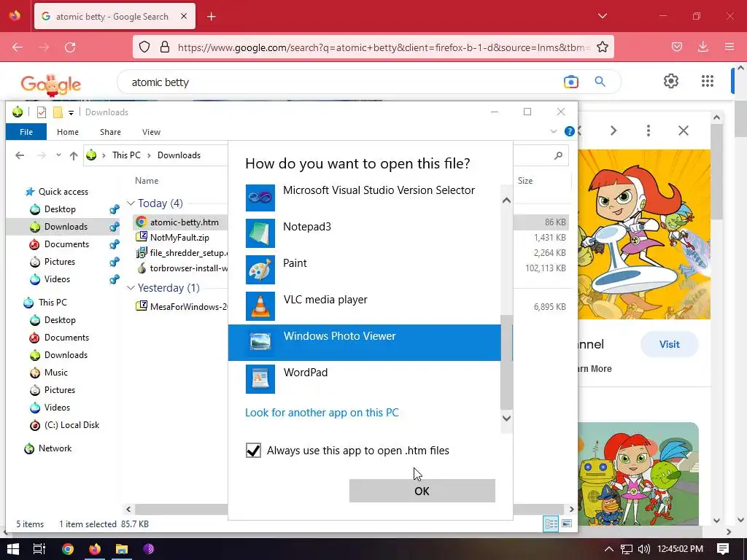747x560 pixels.
Task: Open Firefox application hamburger menu
Action: [729, 47]
